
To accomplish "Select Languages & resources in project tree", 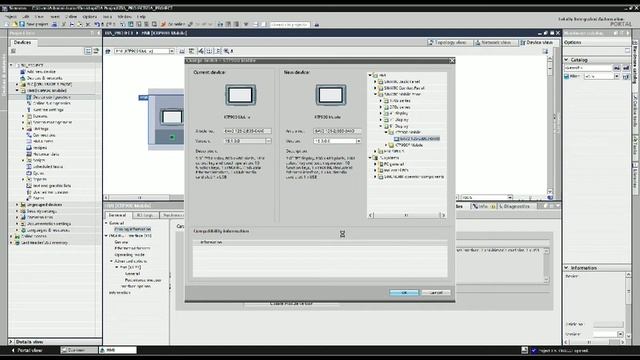I will [48, 230].
